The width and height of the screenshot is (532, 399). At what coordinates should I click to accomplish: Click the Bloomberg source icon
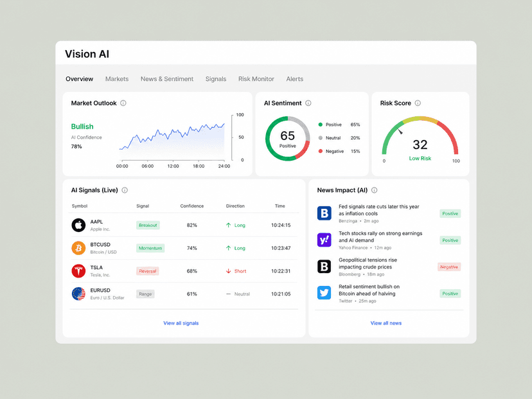point(324,267)
